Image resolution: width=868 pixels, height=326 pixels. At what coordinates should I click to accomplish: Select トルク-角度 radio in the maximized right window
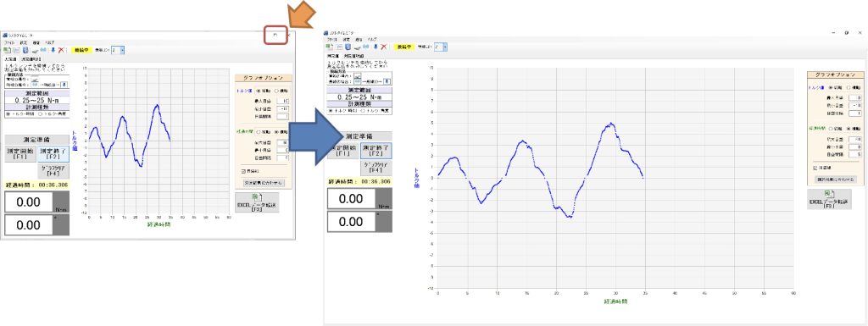point(362,111)
